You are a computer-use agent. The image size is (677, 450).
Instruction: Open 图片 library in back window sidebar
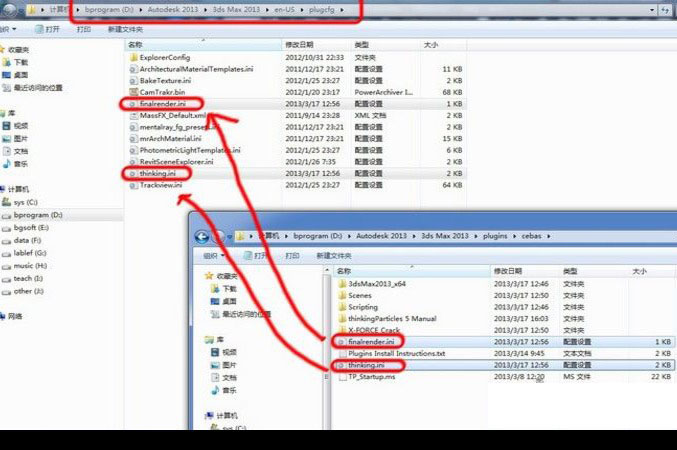click(16, 139)
